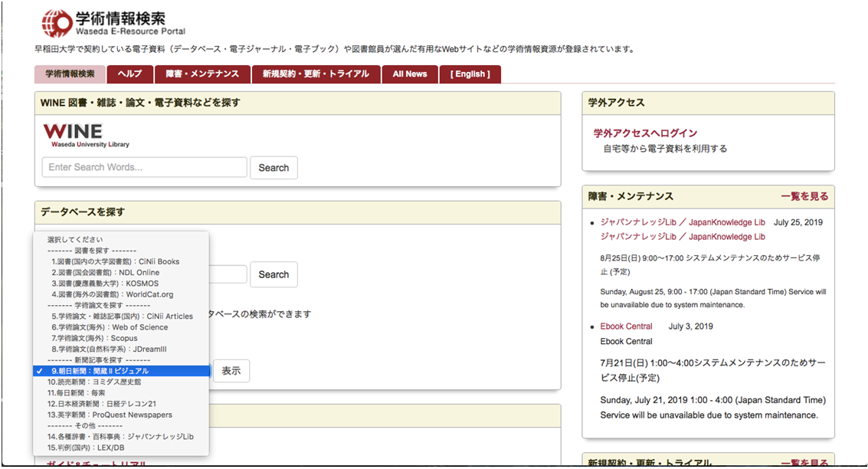Select the 4.図書 WorldCat.org option
The width and height of the screenshot is (868, 469).
coord(121,294)
